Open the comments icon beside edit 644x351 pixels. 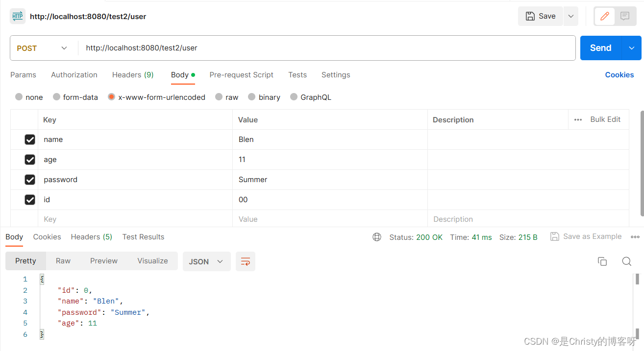pyautogui.click(x=625, y=16)
